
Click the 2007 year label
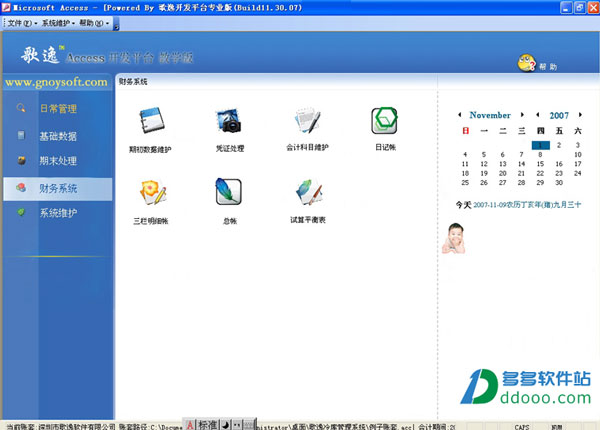(x=559, y=115)
